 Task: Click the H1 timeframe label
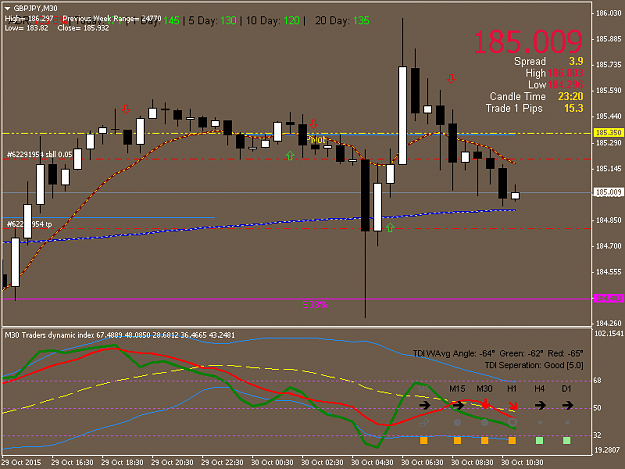pyautogui.click(x=512, y=389)
